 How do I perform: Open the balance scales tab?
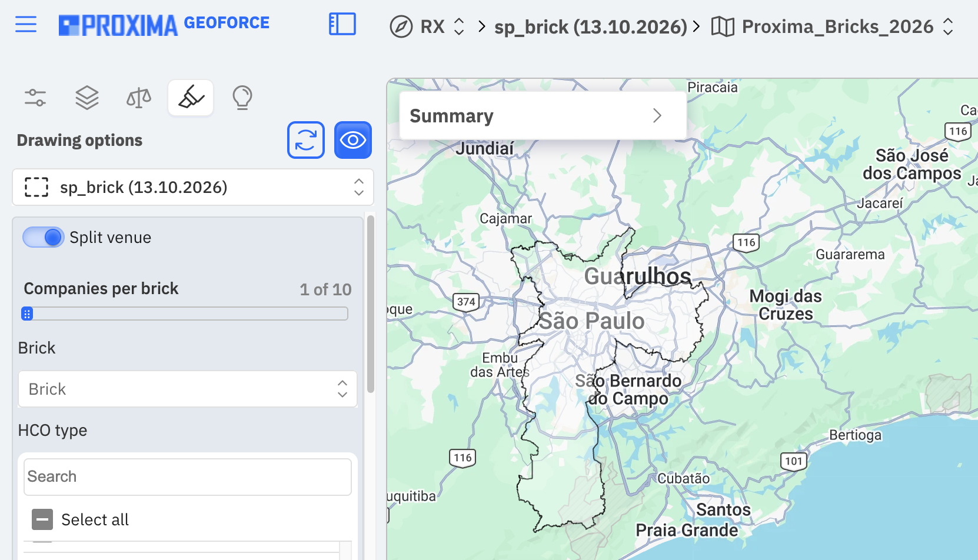click(x=139, y=98)
